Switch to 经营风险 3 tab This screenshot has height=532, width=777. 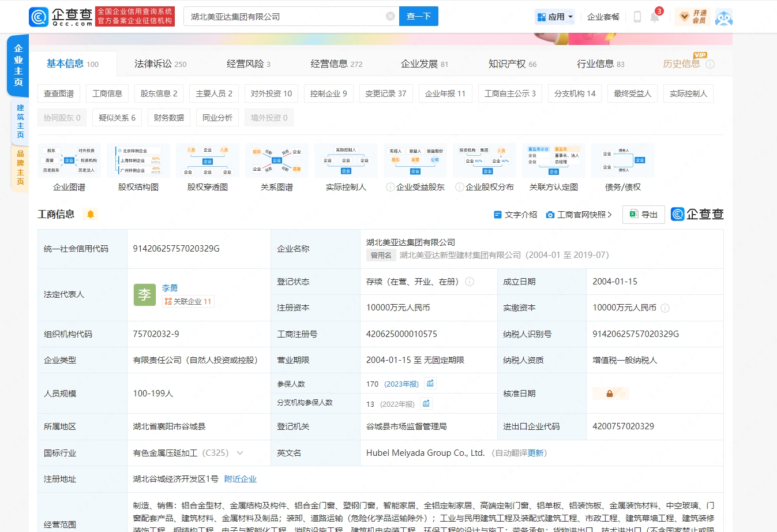point(249,63)
